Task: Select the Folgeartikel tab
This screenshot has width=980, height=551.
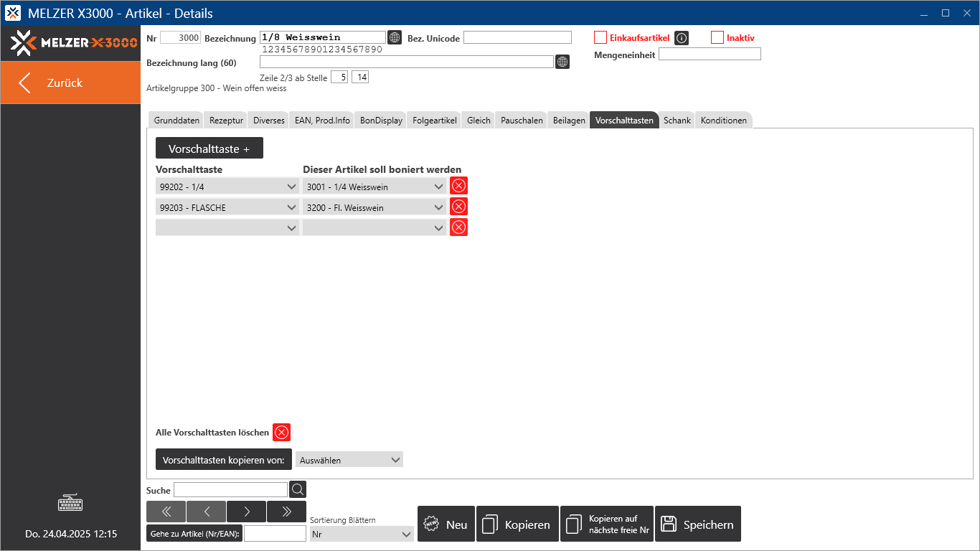Action: click(x=435, y=121)
